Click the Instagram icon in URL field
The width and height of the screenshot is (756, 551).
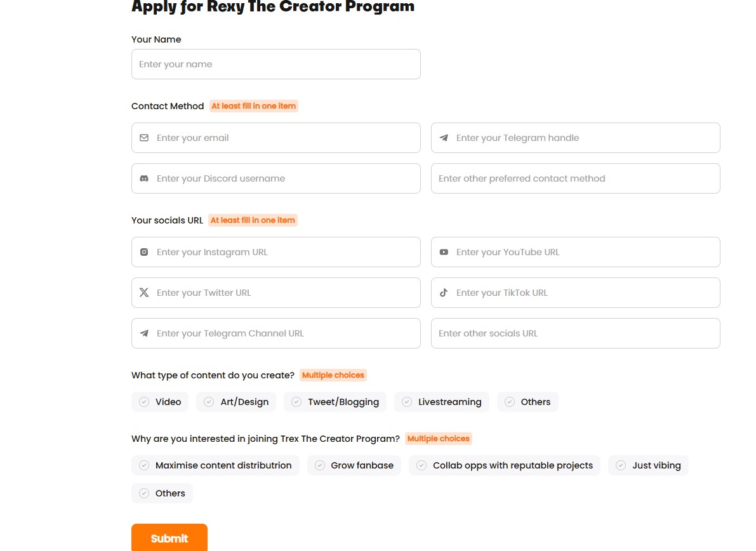point(144,252)
